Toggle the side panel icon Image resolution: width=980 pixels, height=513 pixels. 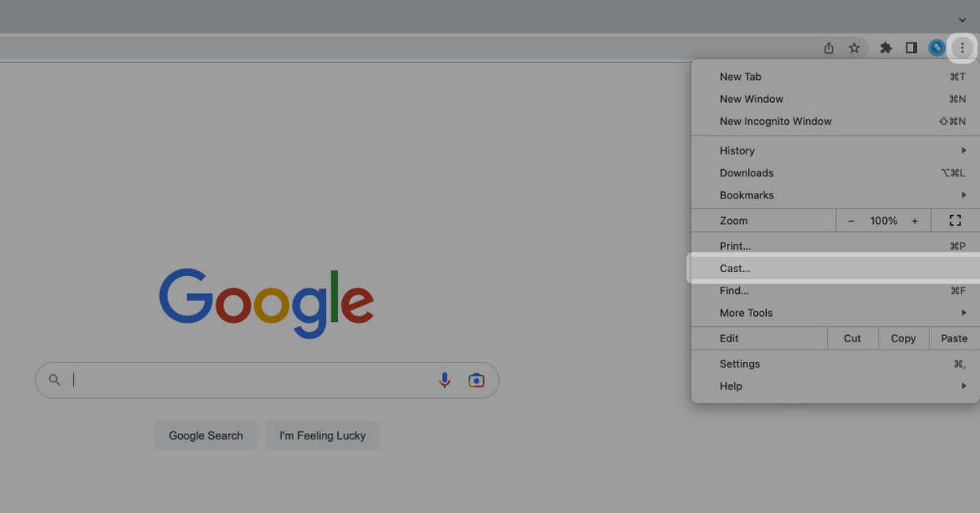coord(911,48)
